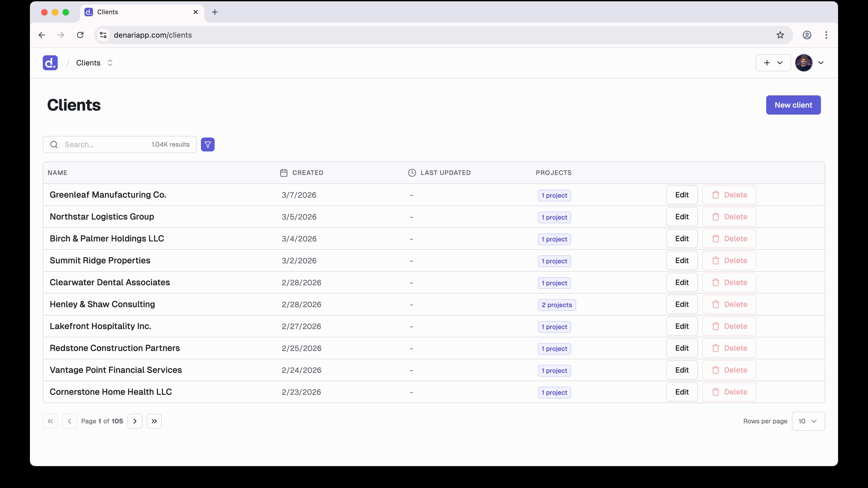
Task: Select the Clients browser tab
Action: (x=142, y=12)
